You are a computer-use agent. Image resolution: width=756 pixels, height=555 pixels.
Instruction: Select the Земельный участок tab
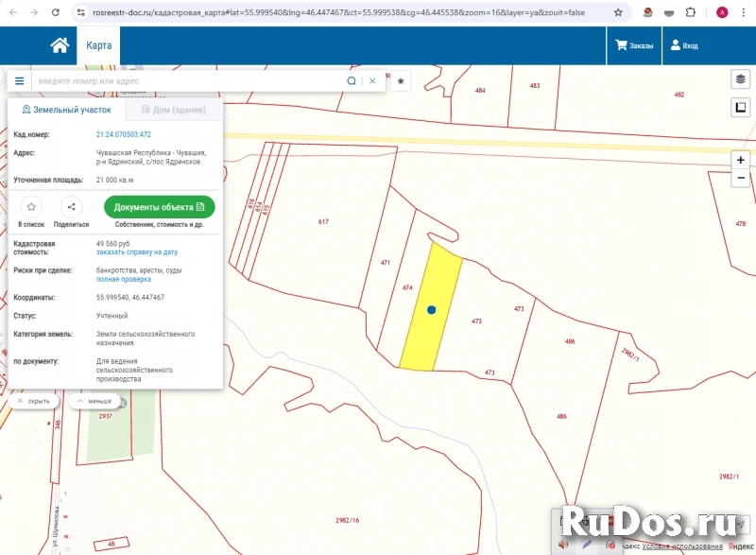point(60,110)
